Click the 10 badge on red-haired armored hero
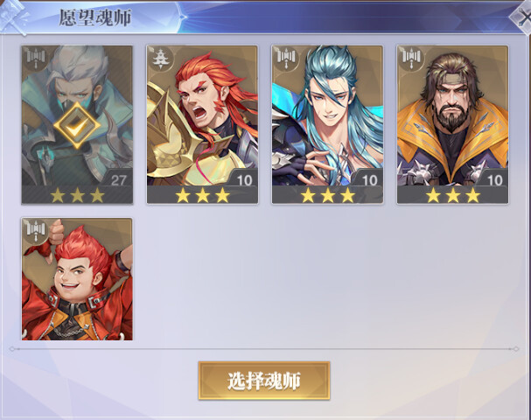The height and width of the screenshot is (420, 531). click(x=244, y=180)
